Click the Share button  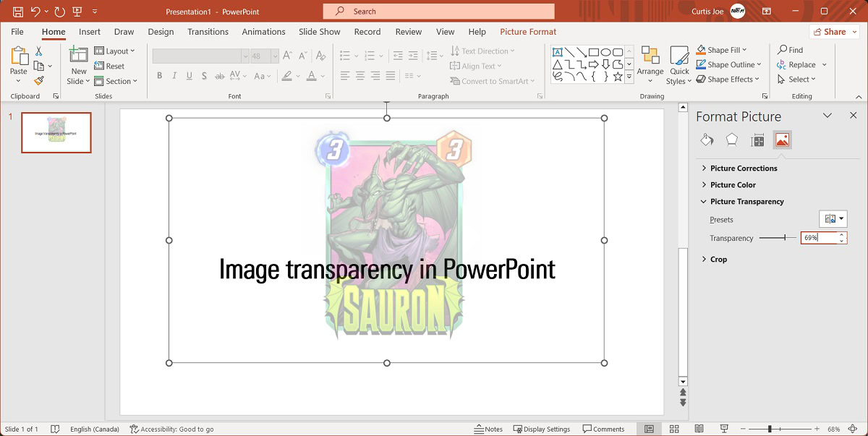click(829, 32)
